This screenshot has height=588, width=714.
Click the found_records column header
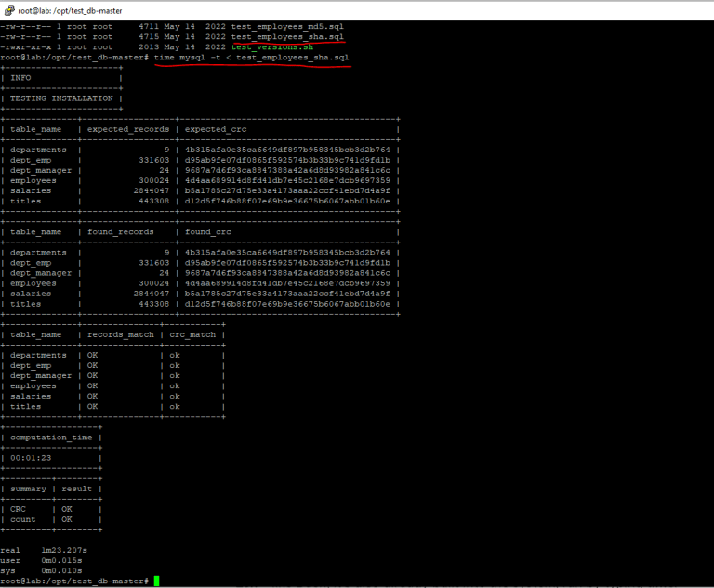point(120,232)
